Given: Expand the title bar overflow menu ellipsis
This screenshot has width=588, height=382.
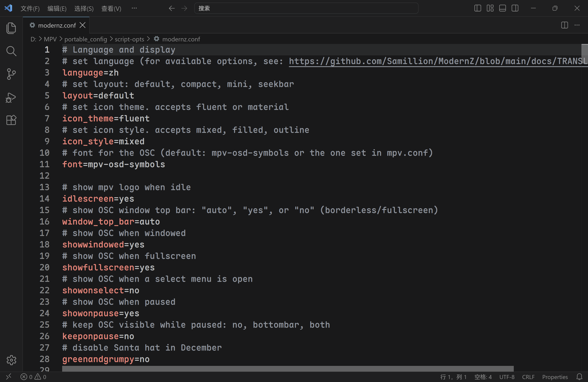Looking at the screenshot, I should coord(134,8).
